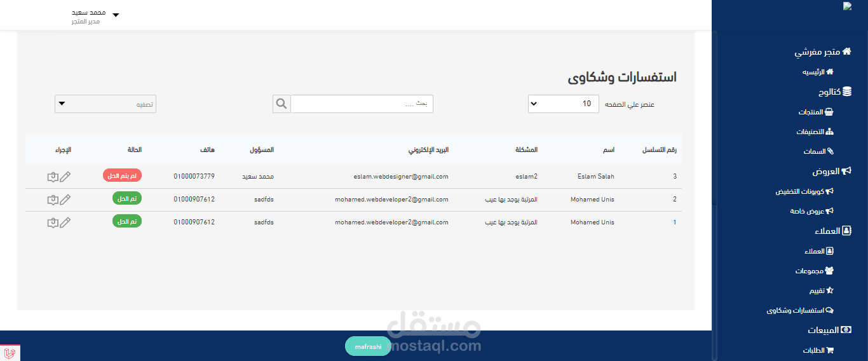868x361 pixels.
Task: Click the magnifier search button
Action: [281, 104]
